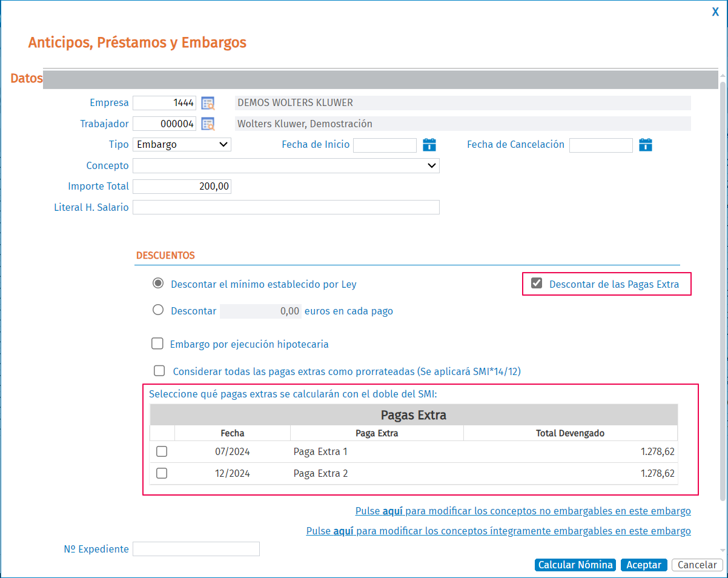Open Trabajador lookup search icon
728x578 pixels.
pos(208,124)
